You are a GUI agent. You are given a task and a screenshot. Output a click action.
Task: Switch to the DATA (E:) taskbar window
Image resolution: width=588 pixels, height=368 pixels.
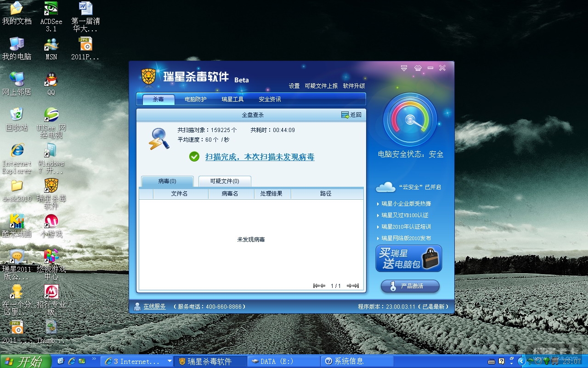coord(284,362)
